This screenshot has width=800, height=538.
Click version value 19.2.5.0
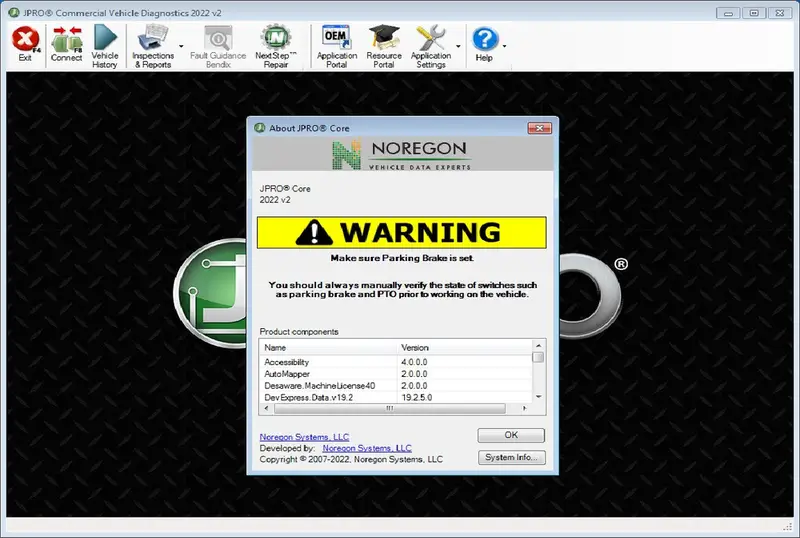click(416, 397)
